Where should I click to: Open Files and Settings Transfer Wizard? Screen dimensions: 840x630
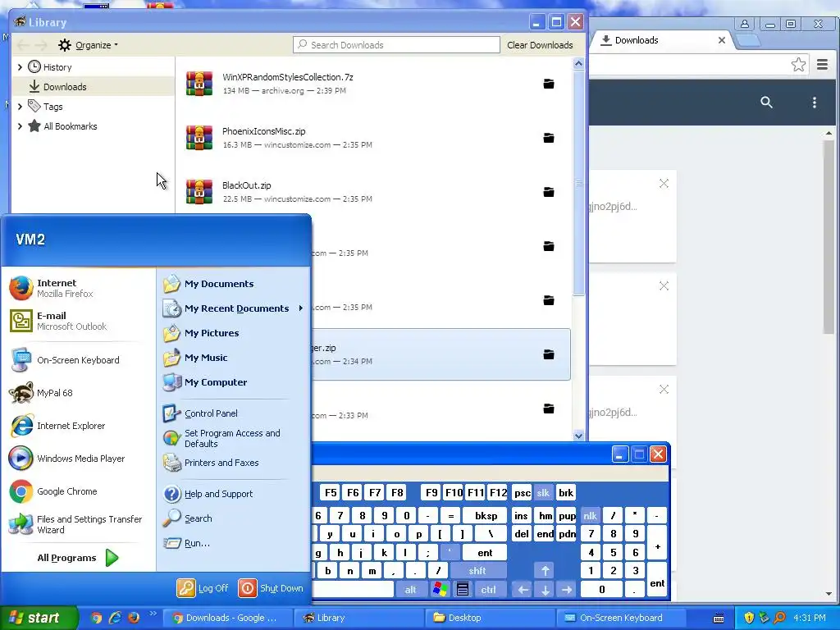(79, 524)
